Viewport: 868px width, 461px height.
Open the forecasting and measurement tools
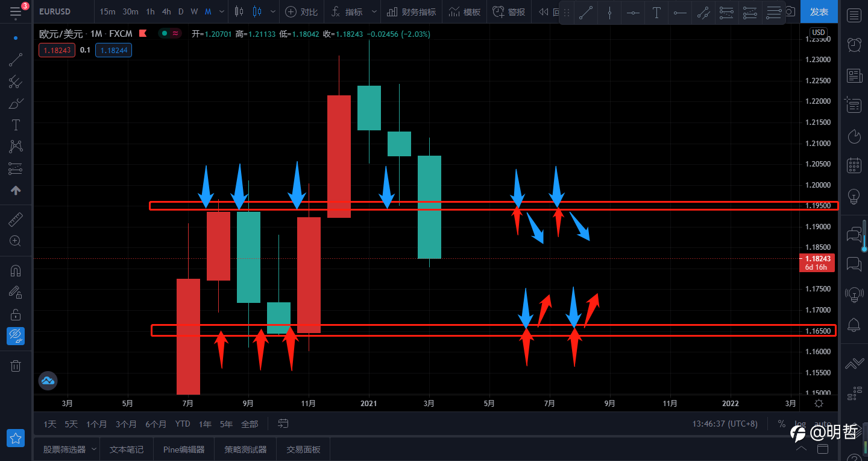click(x=16, y=168)
